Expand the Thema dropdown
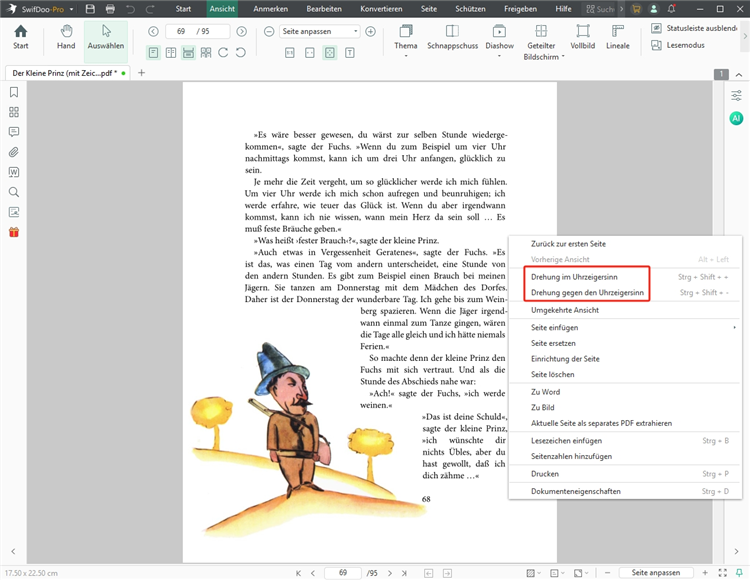Screen dimensions: 750x580 tap(406, 56)
